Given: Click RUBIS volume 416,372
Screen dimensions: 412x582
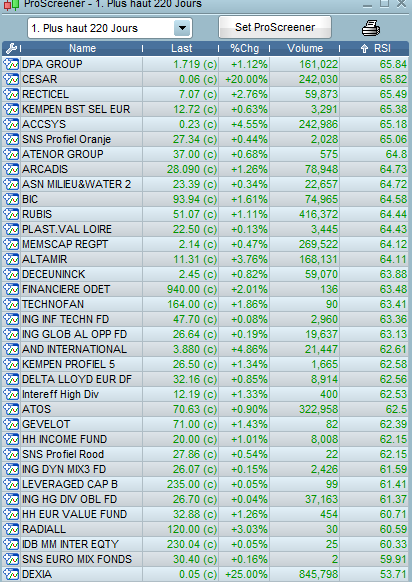Looking at the screenshot, I should (x=318, y=215).
